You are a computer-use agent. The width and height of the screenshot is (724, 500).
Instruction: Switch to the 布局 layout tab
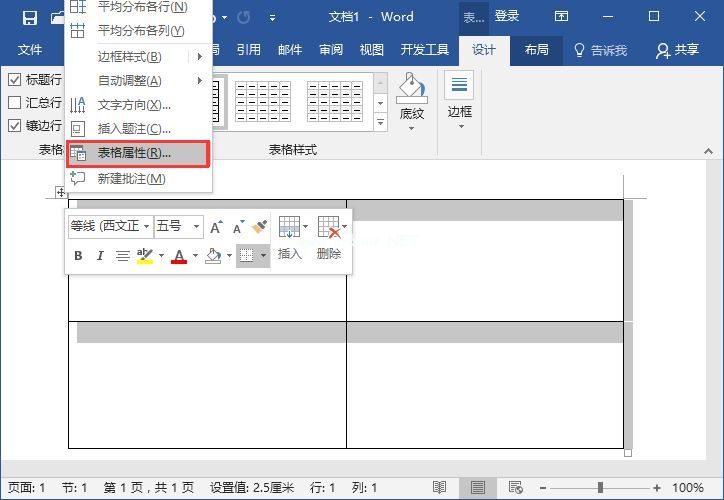pyautogui.click(x=536, y=50)
